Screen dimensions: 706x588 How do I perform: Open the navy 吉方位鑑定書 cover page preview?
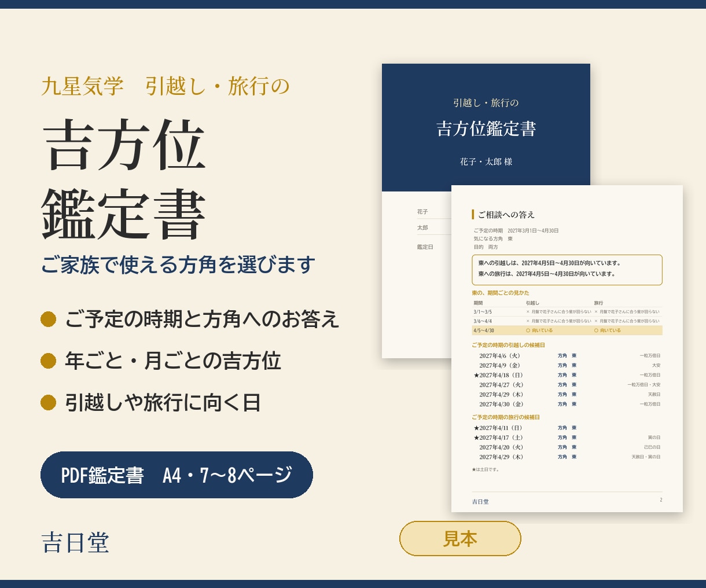pyautogui.click(x=486, y=127)
